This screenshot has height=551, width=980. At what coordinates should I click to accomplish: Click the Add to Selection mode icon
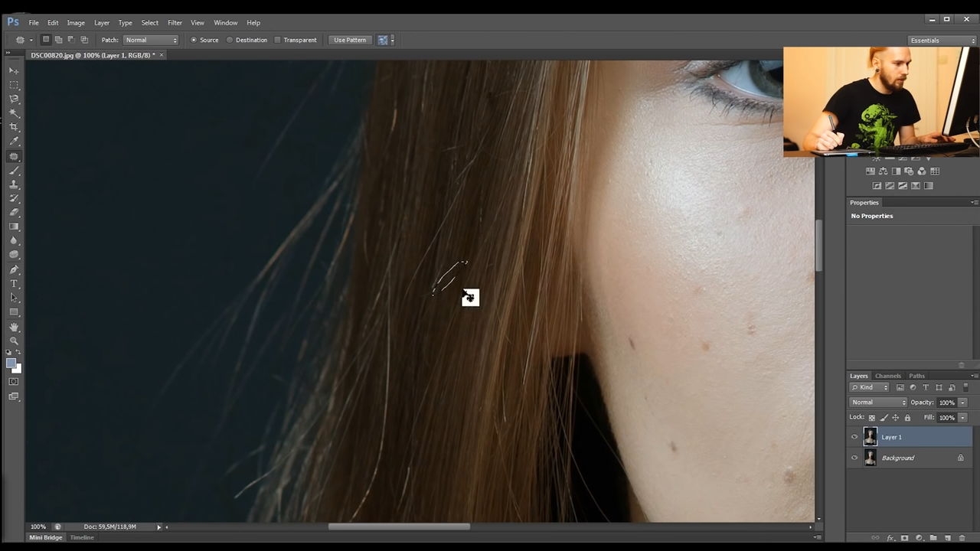point(58,40)
